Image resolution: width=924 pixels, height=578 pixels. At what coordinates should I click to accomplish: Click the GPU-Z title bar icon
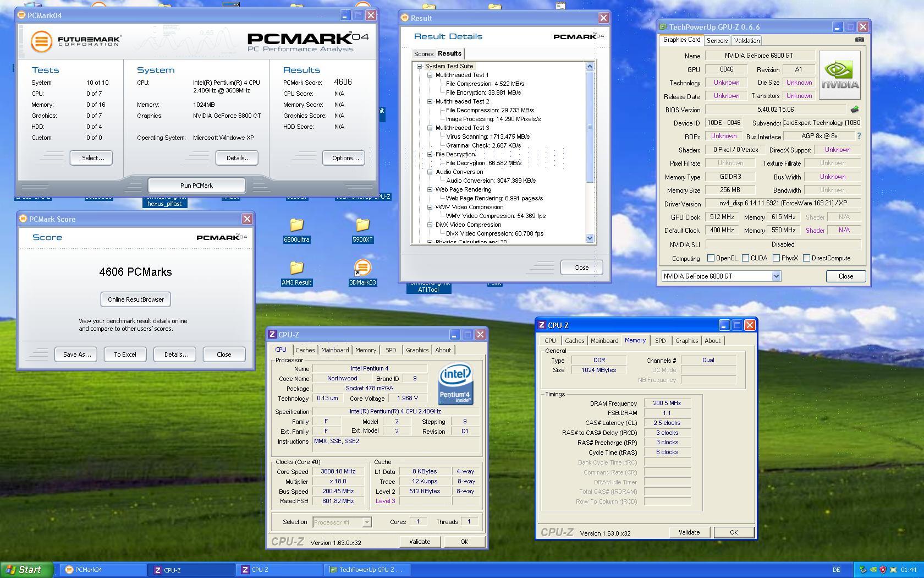pos(663,26)
